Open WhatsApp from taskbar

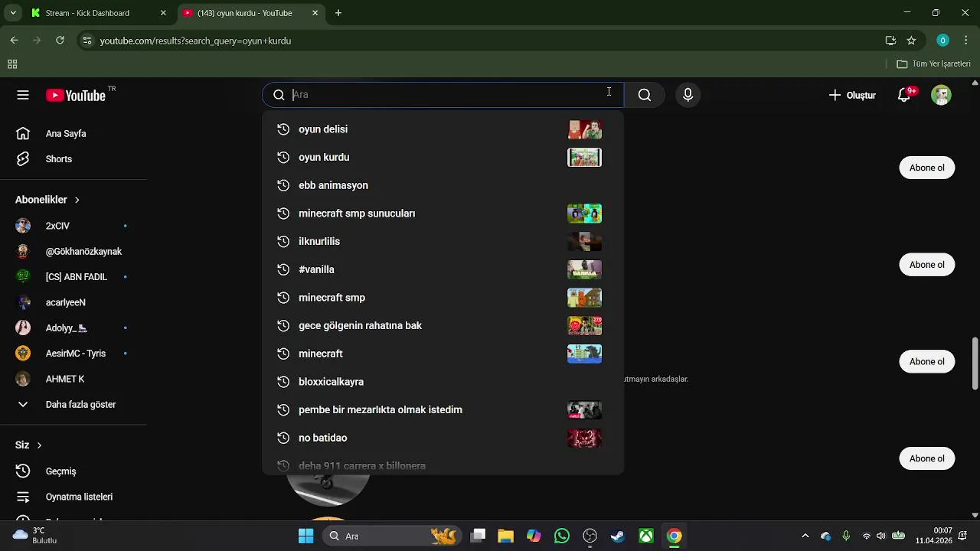pos(562,536)
